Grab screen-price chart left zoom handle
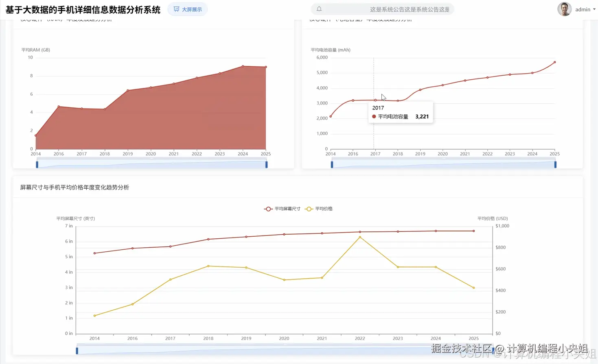This screenshot has height=364, width=598. coord(77,351)
